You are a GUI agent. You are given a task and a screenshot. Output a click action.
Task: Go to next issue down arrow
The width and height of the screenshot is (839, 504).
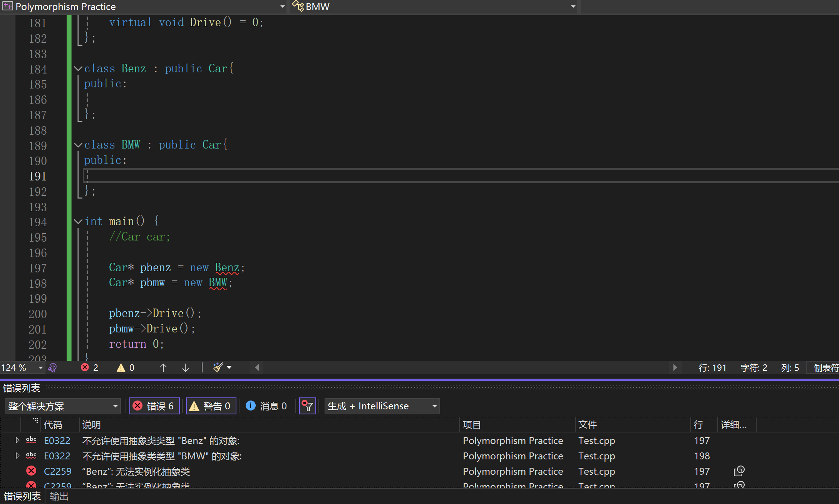pyautogui.click(x=186, y=367)
